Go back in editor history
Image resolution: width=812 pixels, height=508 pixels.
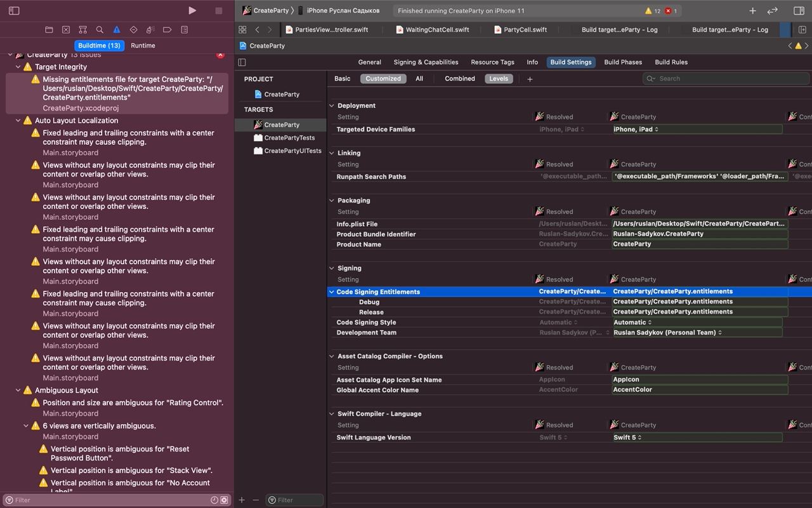click(257, 30)
